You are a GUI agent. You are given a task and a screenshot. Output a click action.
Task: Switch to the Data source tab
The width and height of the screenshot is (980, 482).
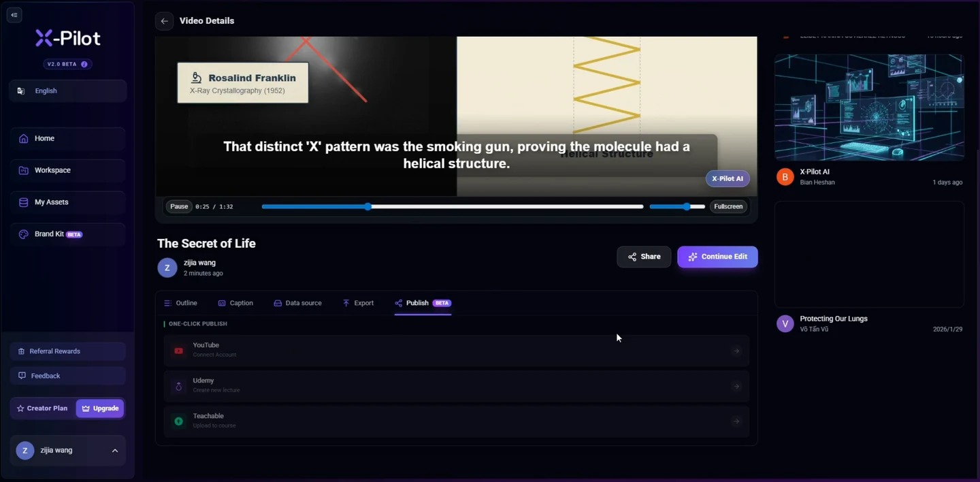[x=297, y=303]
